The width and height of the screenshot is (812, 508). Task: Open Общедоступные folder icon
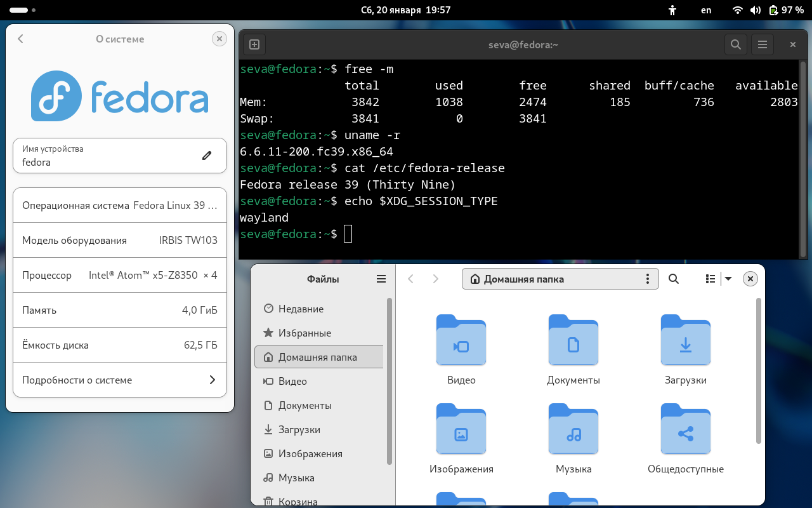[x=686, y=429]
